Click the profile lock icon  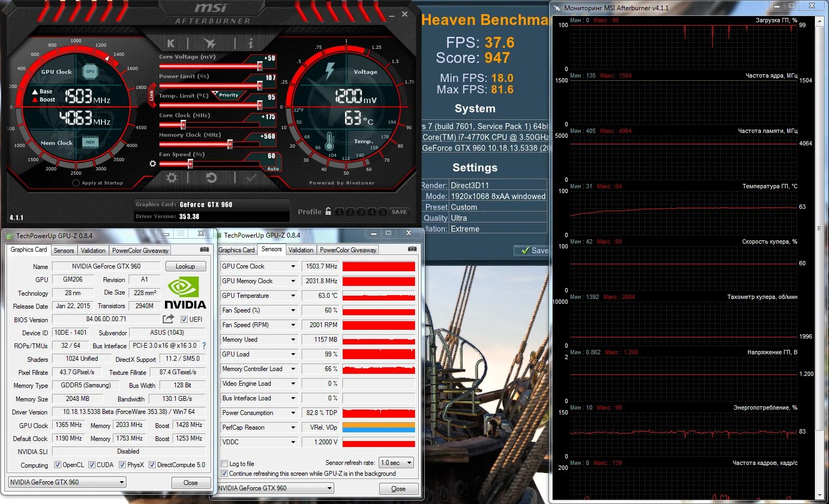(x=328, y=212)
